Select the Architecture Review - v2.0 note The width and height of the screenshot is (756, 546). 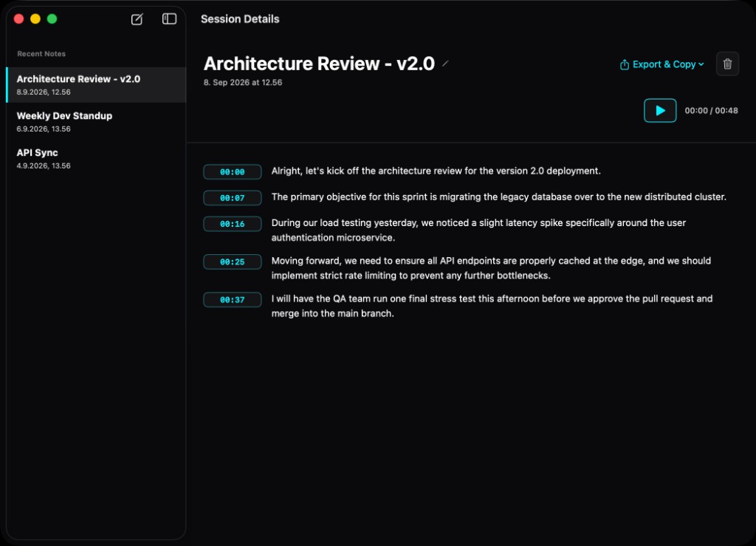pos(96,85)
